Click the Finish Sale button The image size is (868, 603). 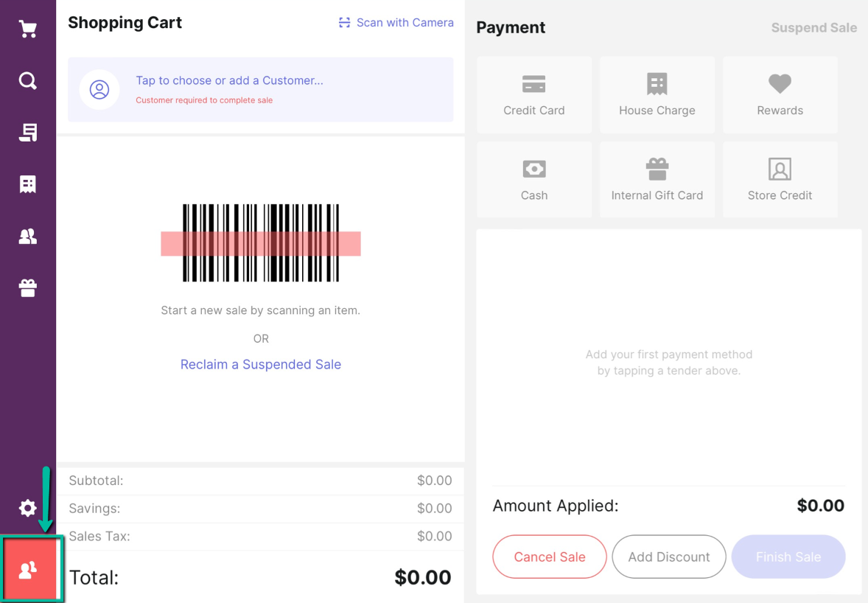pyautogui.click(x=788, y=557)
